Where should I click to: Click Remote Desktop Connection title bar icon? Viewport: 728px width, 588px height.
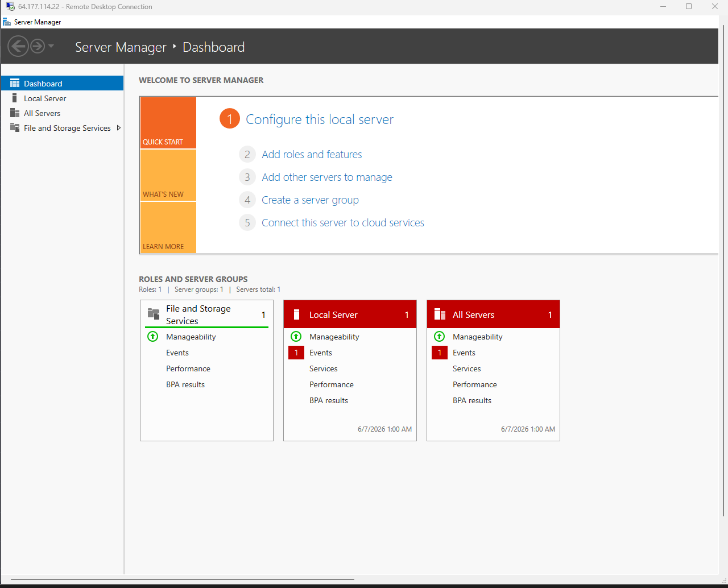point(10,7)
